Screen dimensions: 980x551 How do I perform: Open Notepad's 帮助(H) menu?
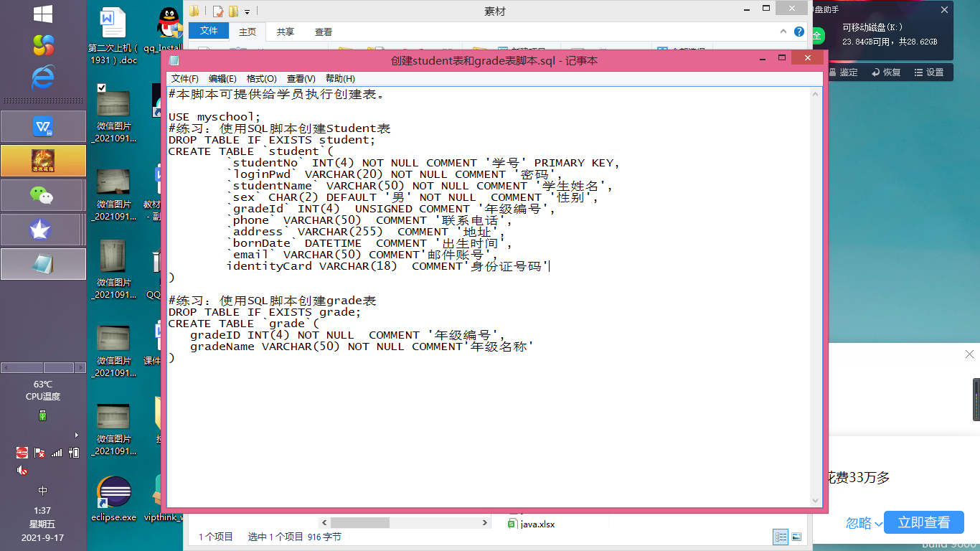pos(340,79)
